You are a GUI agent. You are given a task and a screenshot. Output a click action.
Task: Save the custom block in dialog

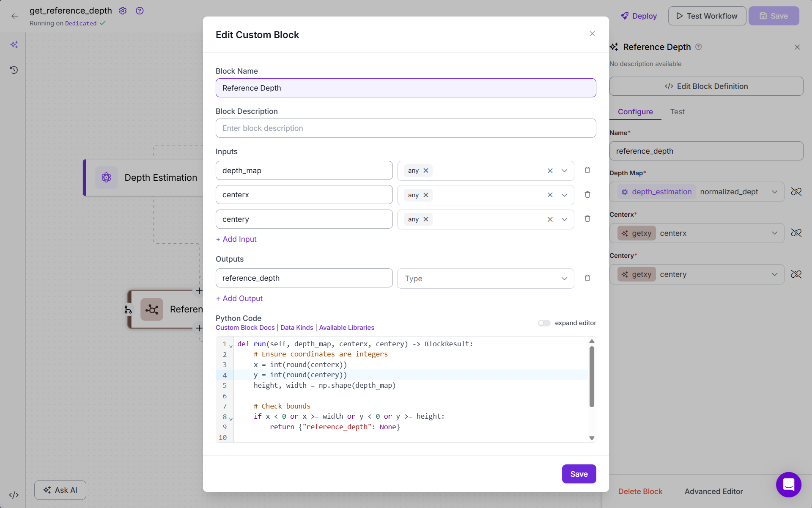(x=579, y=474)
